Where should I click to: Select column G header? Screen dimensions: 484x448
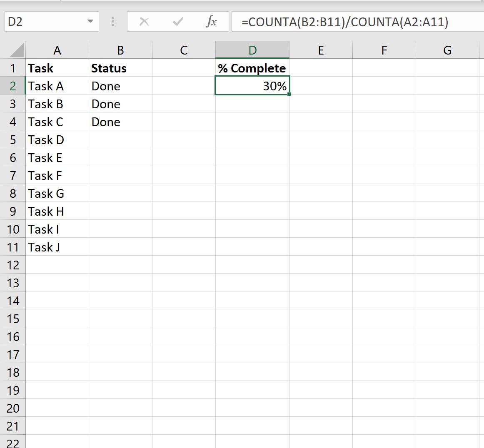[x=447, y=50]
